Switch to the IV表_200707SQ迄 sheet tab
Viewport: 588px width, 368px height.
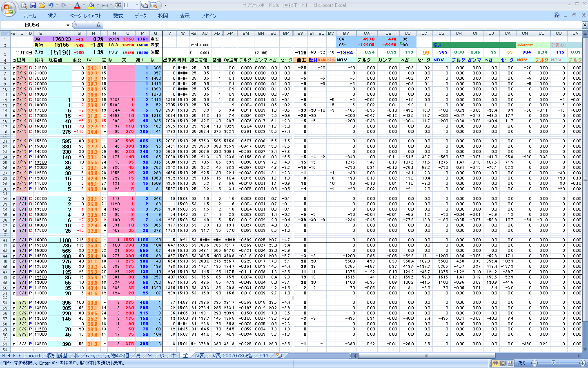pyautogui.click(x=232, y=356)
